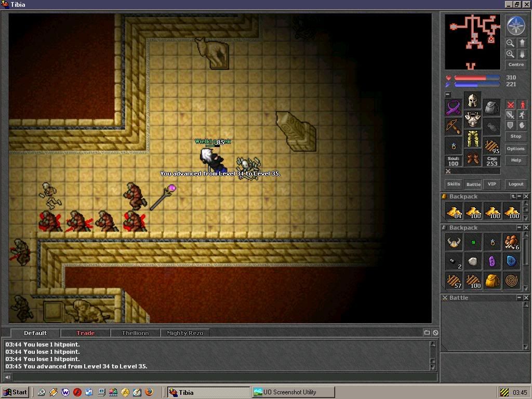Click the Stop button
Viewport: 532px width, 399px height.
[x=516, y=137]
